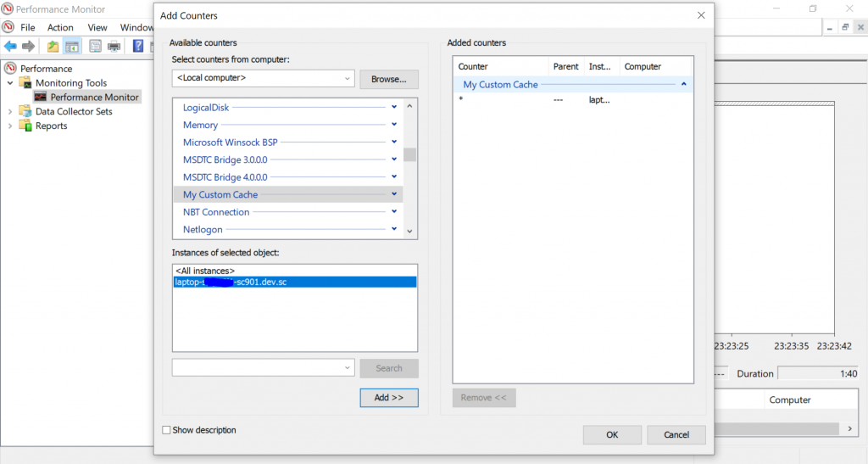
Task: Click the Browse... button
Action: point(388,79)
